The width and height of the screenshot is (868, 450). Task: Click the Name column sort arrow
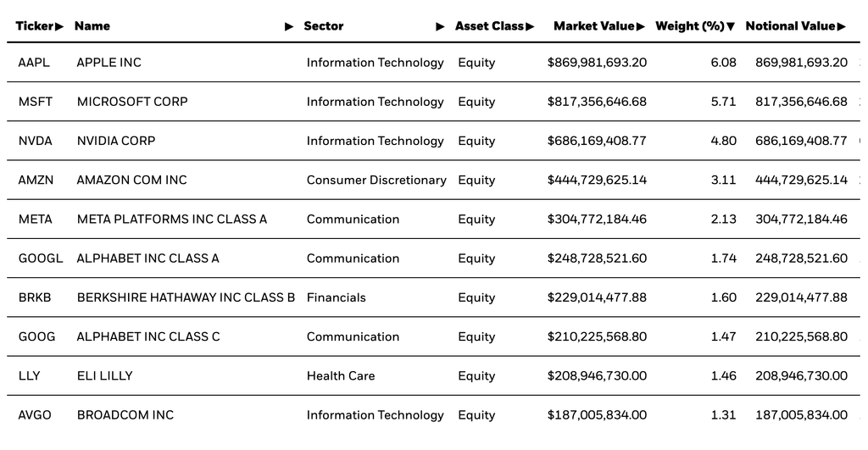click(x=289, y=26)
